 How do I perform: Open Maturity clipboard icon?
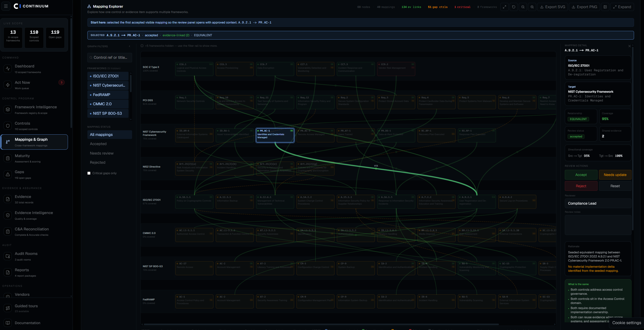[x=8, y=158]
